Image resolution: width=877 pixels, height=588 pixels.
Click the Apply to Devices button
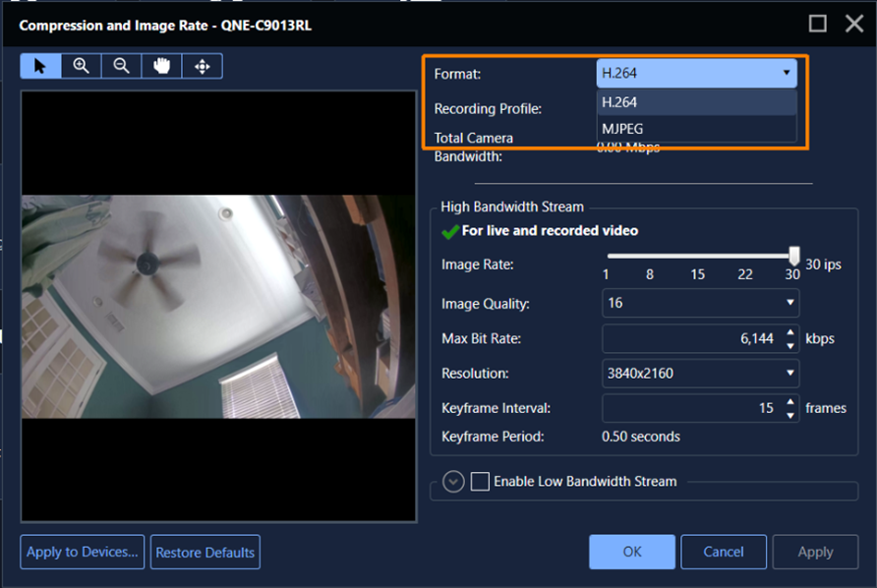point(84,553)
